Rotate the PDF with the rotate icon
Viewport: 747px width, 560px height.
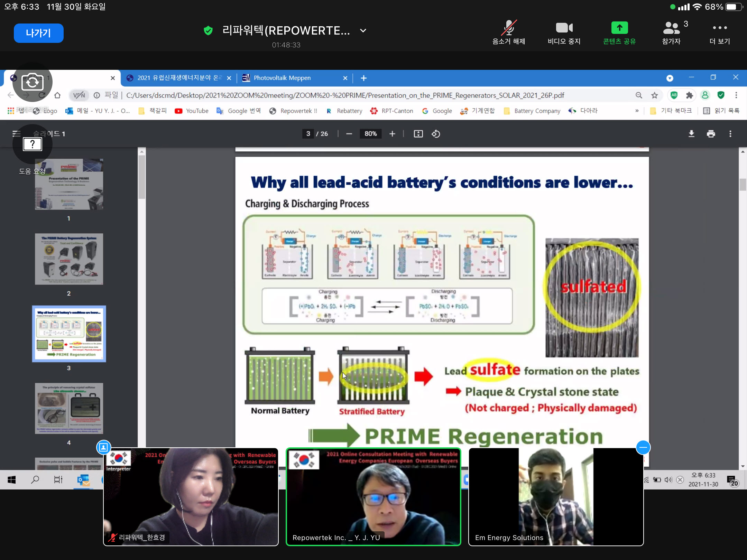click(x=436, y=134)
